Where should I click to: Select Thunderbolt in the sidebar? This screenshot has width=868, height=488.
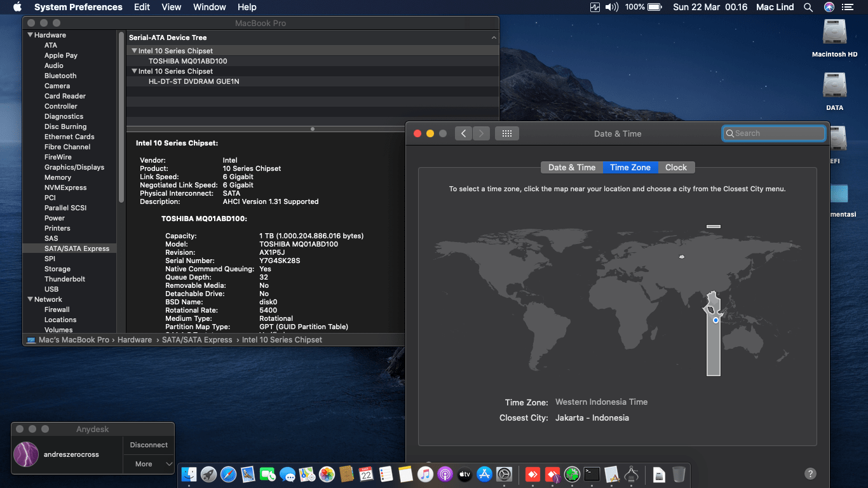coord(65,279)
